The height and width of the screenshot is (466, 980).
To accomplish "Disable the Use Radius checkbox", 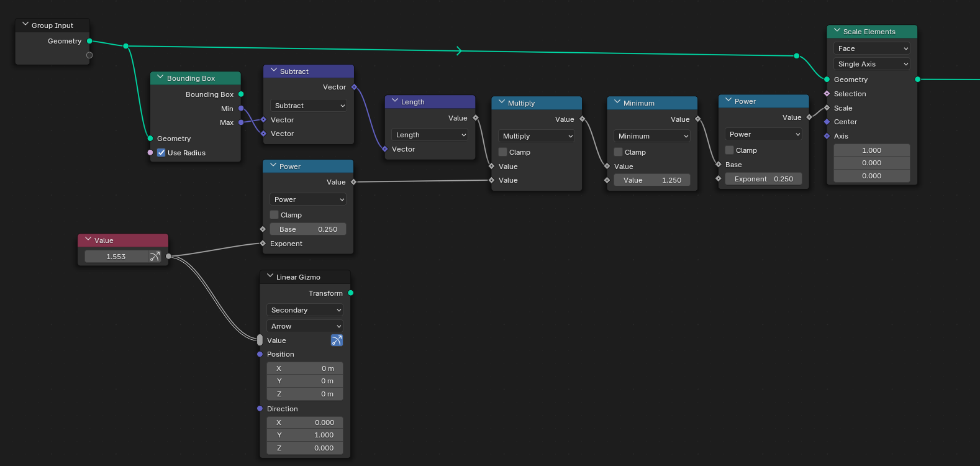I will (x=161, y=153).
